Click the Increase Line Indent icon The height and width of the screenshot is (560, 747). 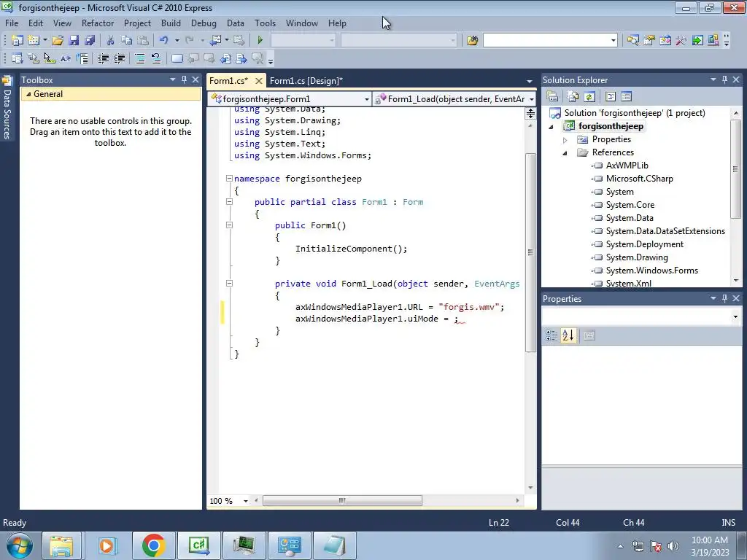pyautogui.click(x=119, y=58)
